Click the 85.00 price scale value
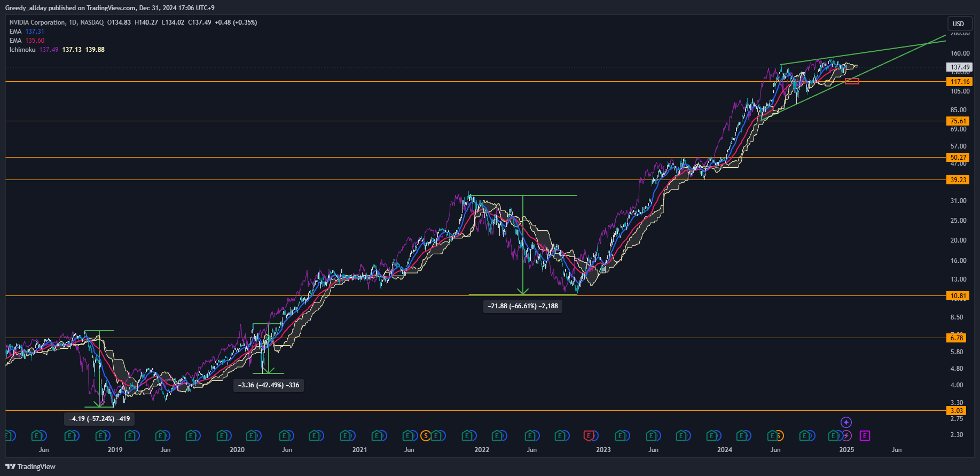Image resolution: width=980 pixels, height=476 pixels. point(959,110)
